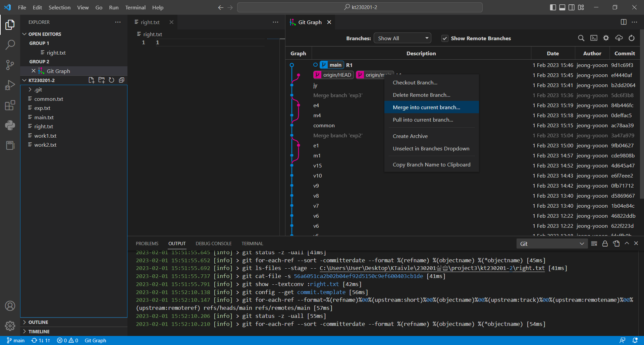Image resolution: width=644 pixels, height=345 pixels.
Task: Choose Create Archive option
Action: pyautogui.click(x=431, y=136)
